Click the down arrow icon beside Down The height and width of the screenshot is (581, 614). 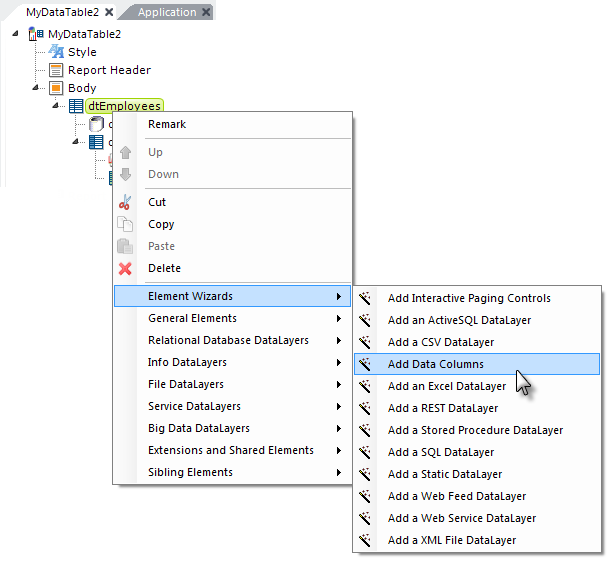[125, 174]
